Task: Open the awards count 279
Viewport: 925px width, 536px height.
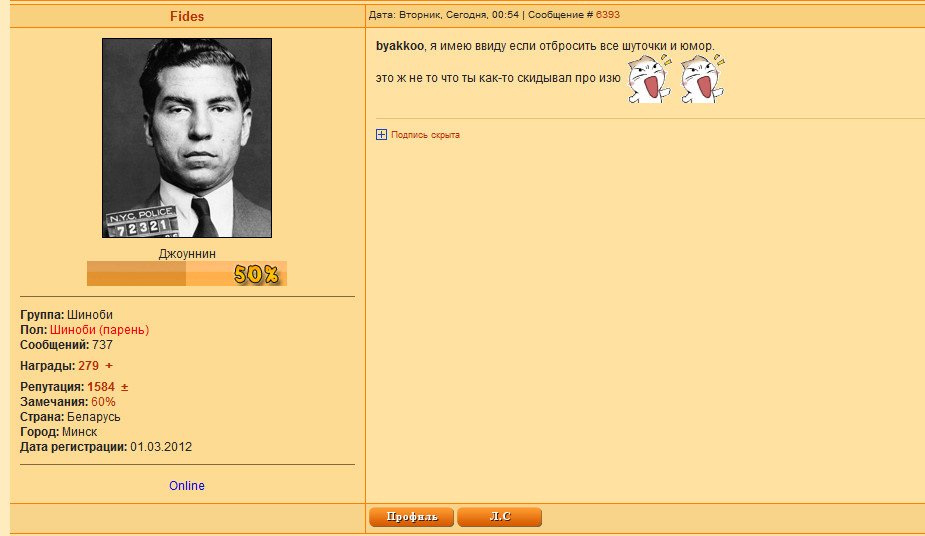Action: pos(88,366)
